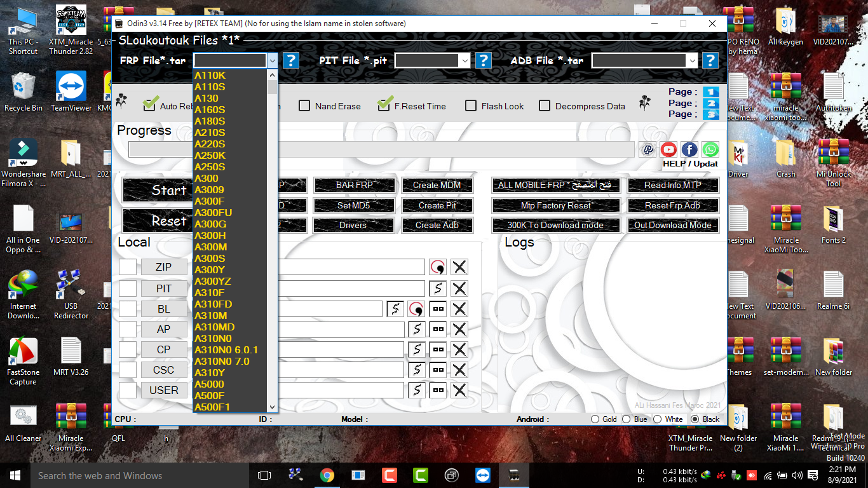The width and height of the screenshot is (868, 488).
Task: Open the PayPal donate icon
Action: click(648, 149)
